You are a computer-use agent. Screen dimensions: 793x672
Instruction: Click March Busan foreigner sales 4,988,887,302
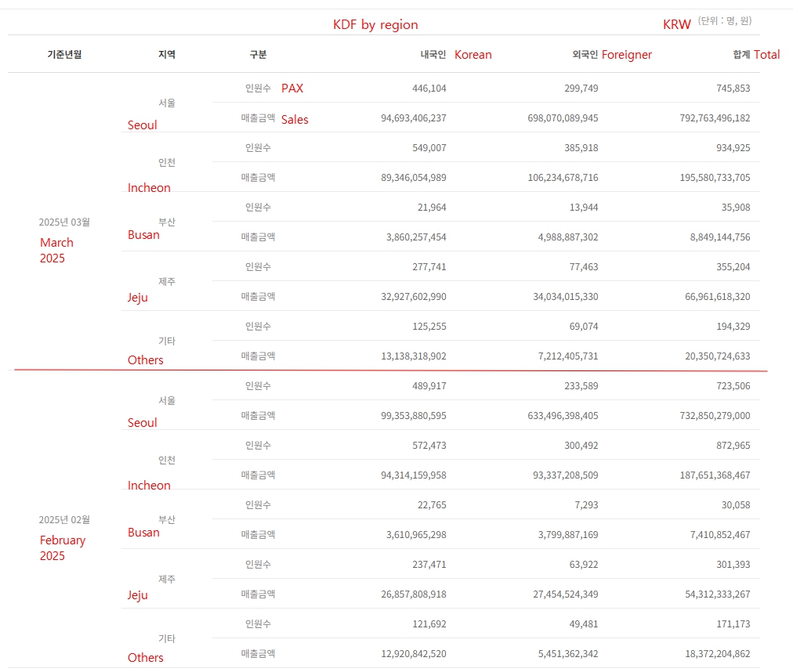click(568, 237)
